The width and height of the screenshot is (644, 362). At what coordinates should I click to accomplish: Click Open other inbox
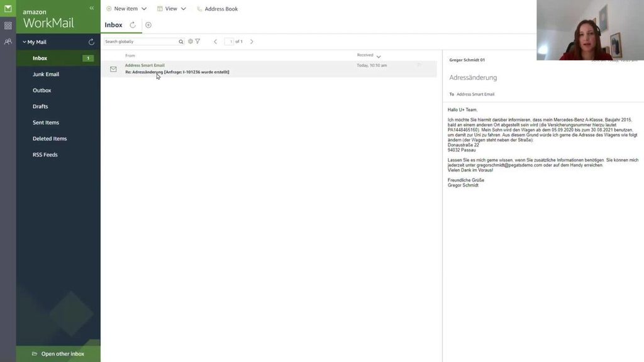(x=62, y=354)
